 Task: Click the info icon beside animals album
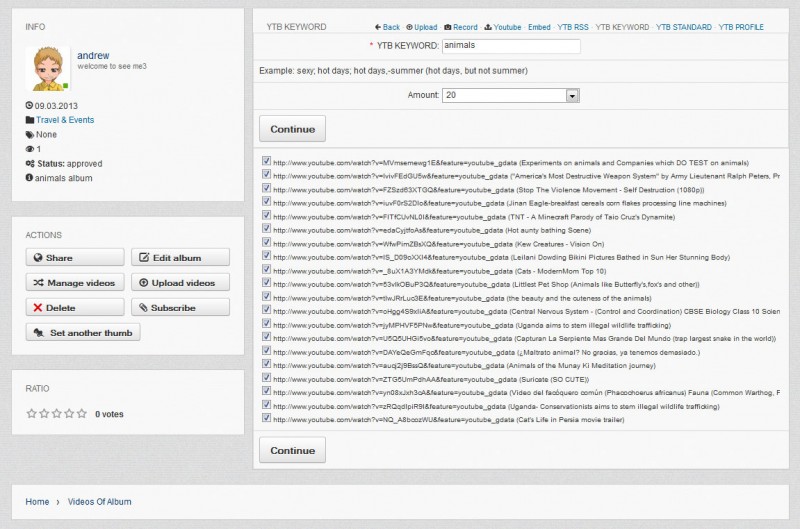(29, 178)
